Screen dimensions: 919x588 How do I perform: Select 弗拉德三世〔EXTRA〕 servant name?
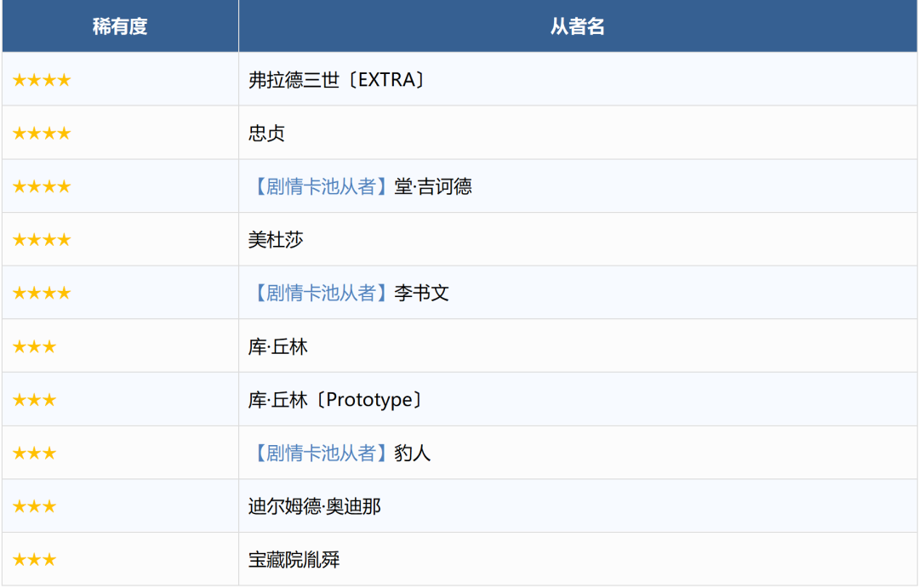click(x=337, y=80)
